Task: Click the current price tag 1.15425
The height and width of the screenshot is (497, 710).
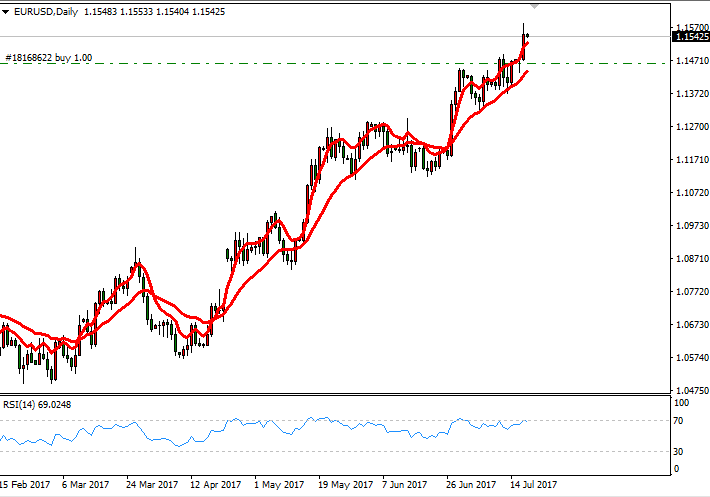Action: pyautogui.click(x=691, y=37)
